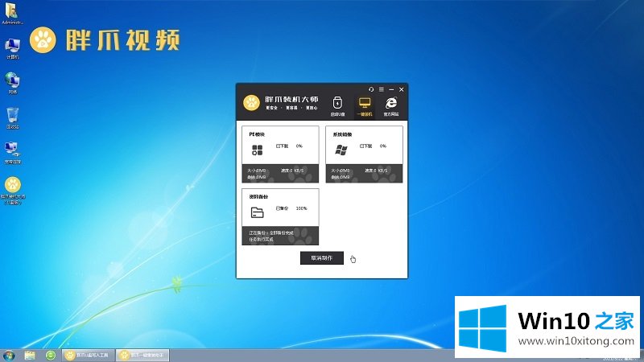
Task: Click the Windows logo in 系统镜像 panel
Action: (341, 150)
